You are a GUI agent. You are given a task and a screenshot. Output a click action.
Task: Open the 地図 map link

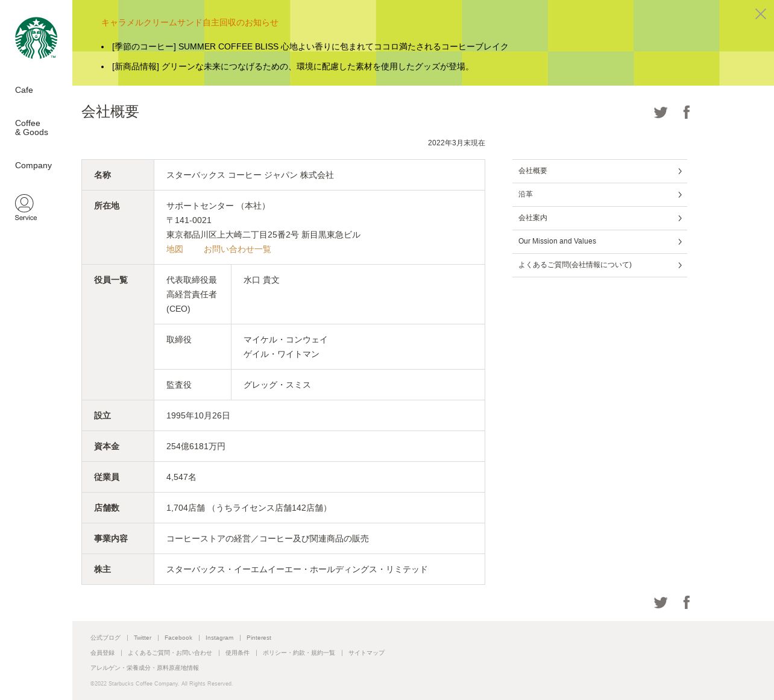175,249
